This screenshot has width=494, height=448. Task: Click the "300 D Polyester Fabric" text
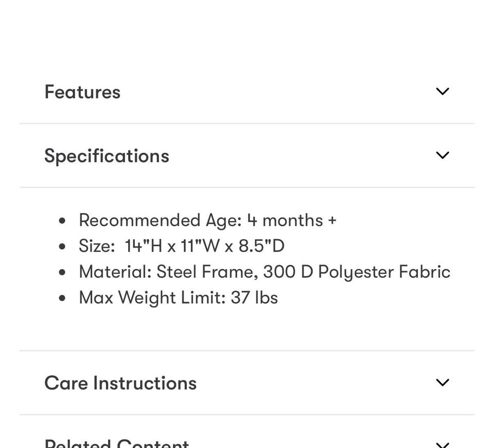click(x=356, y=272)
